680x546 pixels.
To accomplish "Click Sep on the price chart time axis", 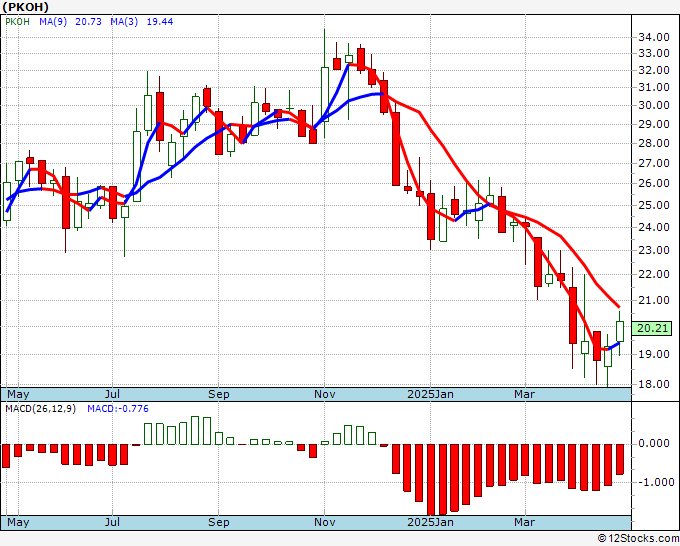I will pyautogui.click(x=218, y=394).
